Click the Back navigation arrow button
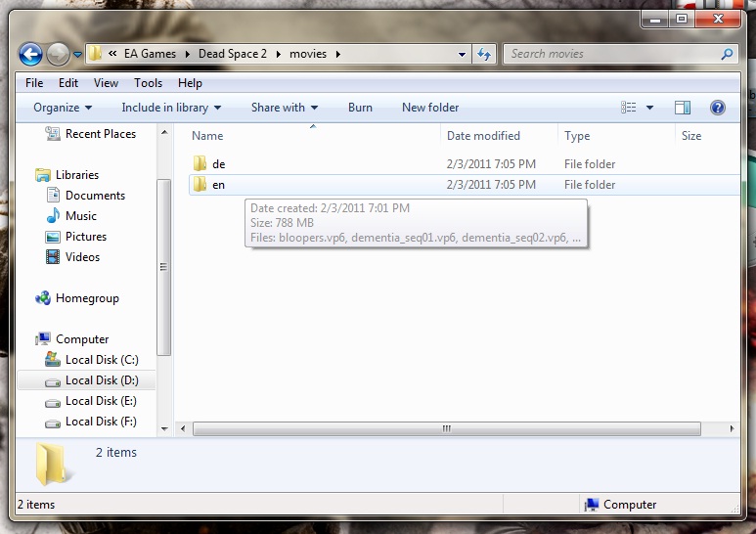 click(30, 54)
